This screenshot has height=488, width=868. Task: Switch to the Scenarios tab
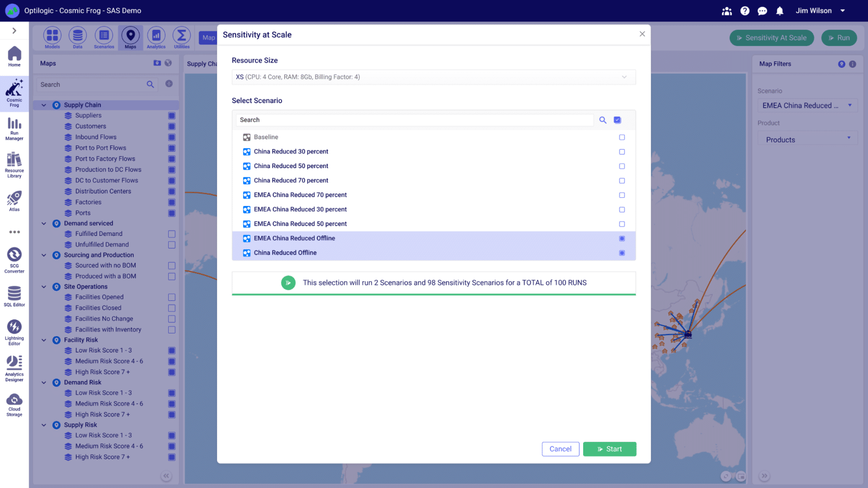104,38
